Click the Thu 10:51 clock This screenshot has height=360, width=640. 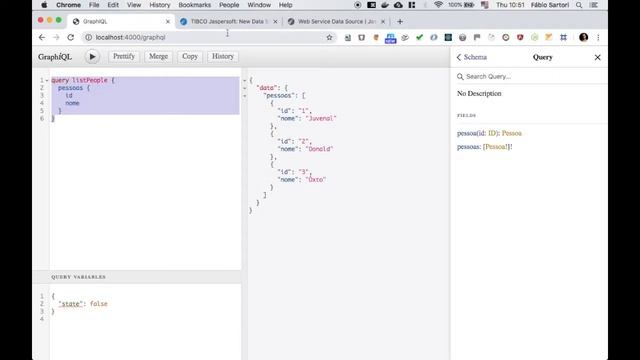pos(510,5)
